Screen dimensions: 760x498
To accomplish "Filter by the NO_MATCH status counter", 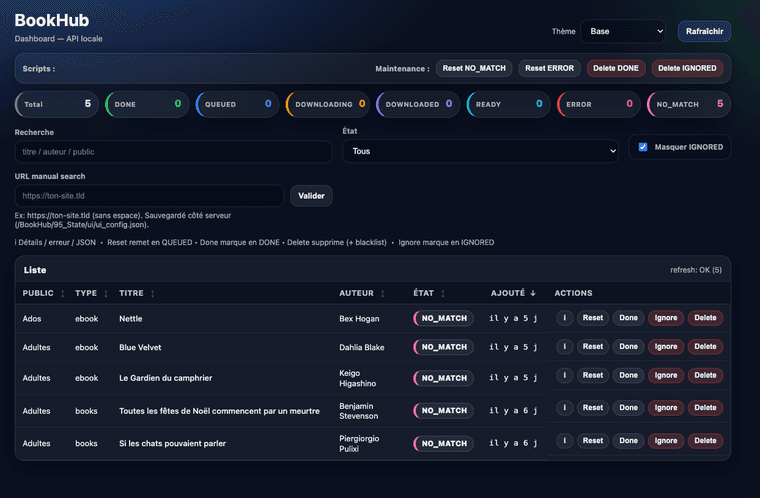I will (689, 104).
